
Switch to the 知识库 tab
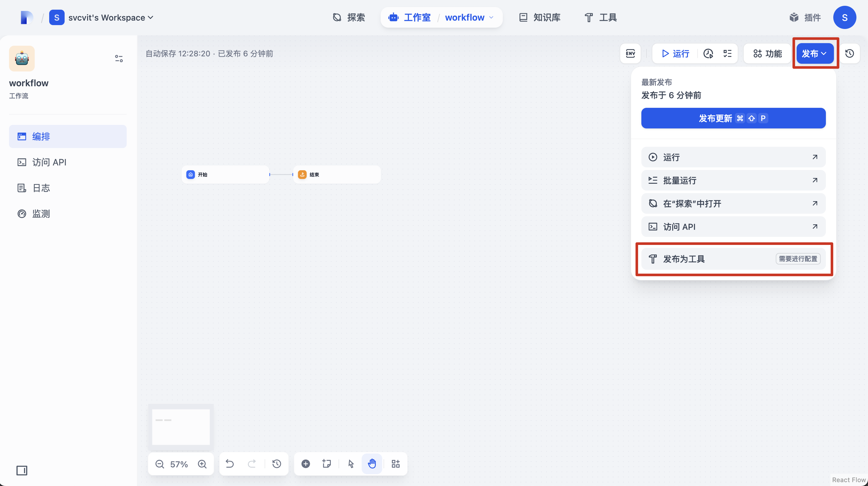(x=539, y=17)
